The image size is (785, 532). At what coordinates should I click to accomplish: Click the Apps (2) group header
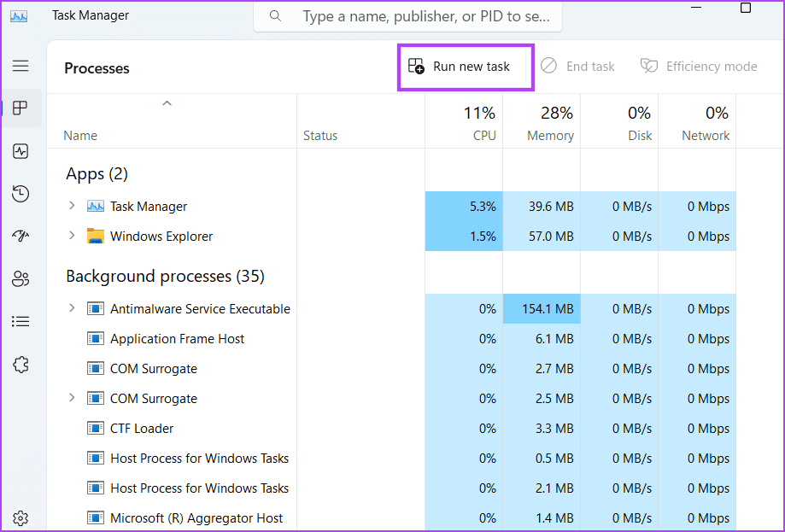pos(97,173)
